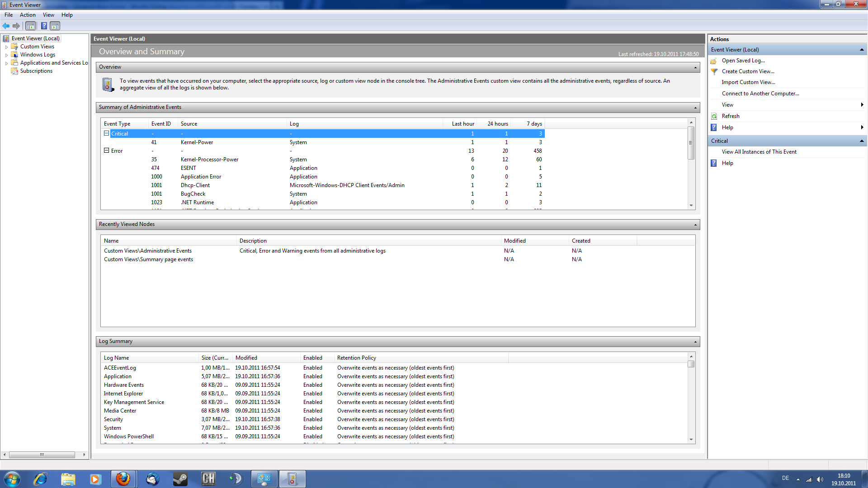868x488 pixels.
Task: Click the Create Custom View funnel icon
Action: tap(714, 71)
